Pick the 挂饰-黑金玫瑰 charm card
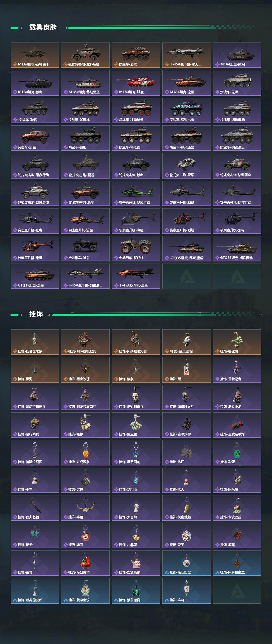This screenshot has height=644, width=272. point(85,370)
